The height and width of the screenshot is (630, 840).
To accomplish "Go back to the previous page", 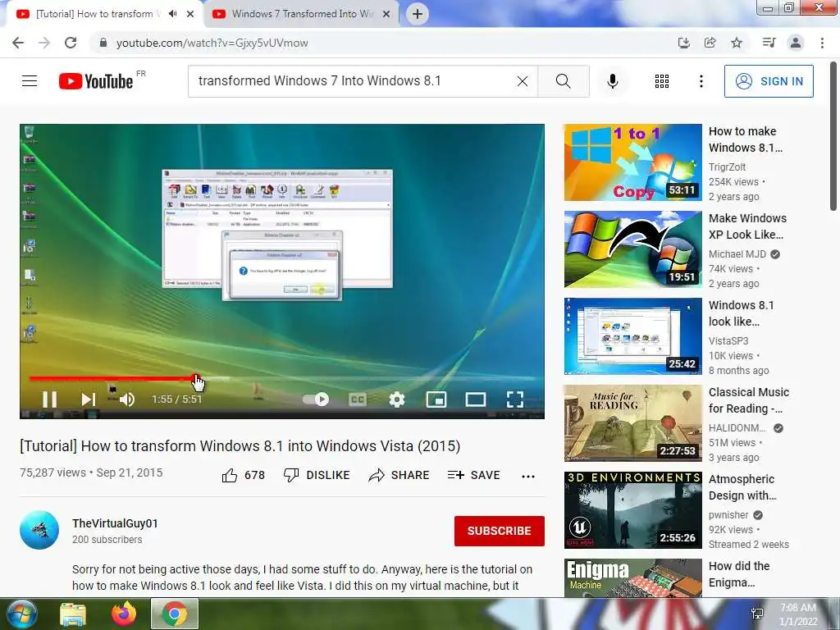I will click(x=18, y=43).
